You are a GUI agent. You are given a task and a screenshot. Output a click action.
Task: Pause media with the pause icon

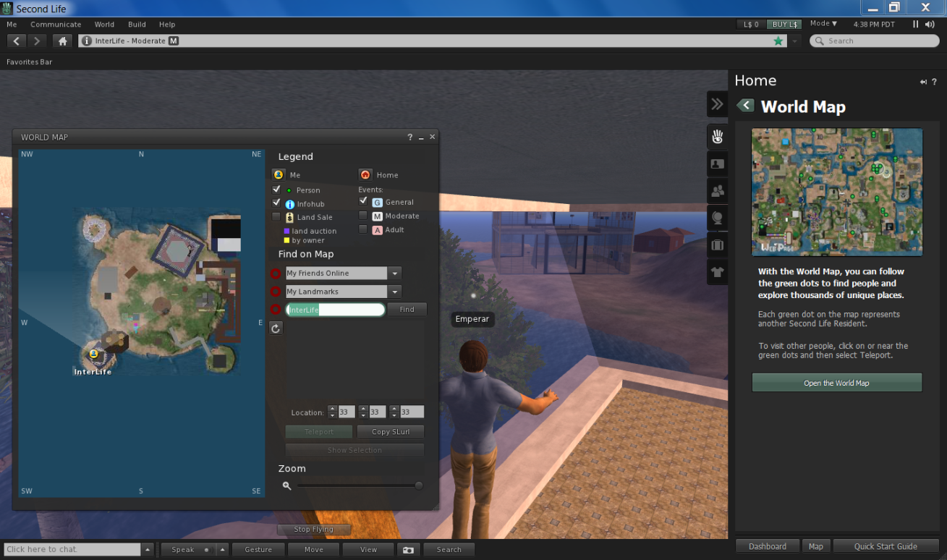(915, 24)
